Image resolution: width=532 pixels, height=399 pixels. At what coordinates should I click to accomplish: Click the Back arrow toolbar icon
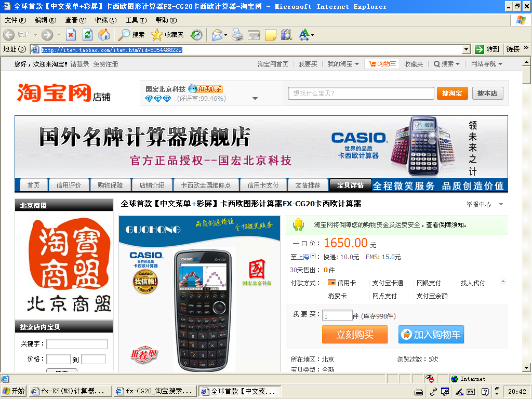(9, 35)
